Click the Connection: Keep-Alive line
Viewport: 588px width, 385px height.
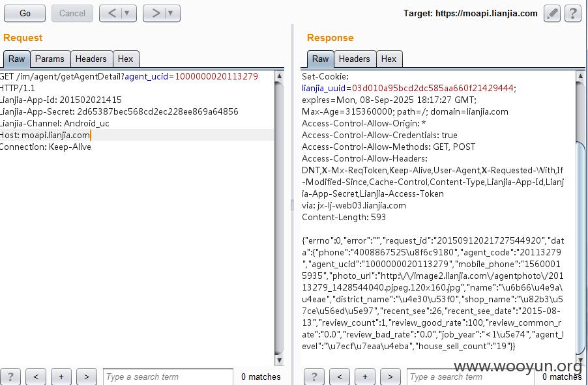pyautogui.click(x=46, y=147)
